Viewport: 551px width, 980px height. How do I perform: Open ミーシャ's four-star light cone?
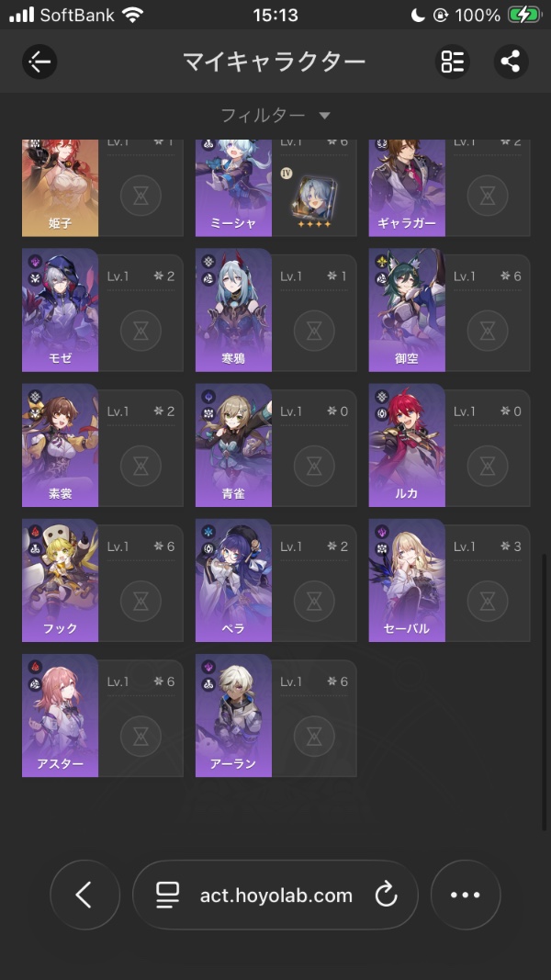pos(314,200)
